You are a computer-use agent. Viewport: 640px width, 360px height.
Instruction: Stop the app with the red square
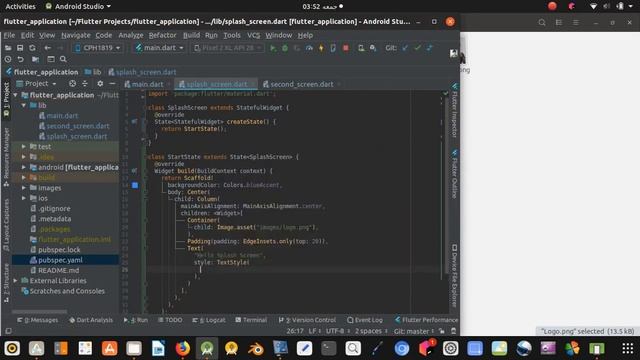[346, 48]
